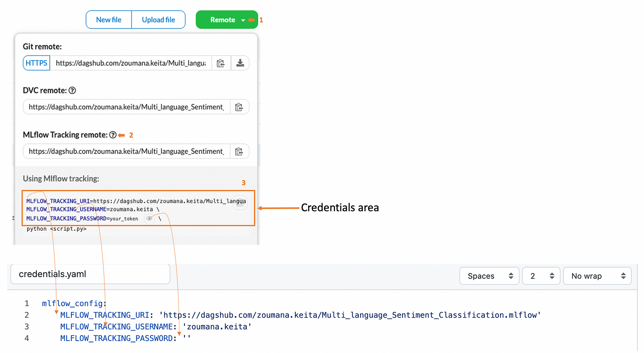The image size is (644, 353).
Task: Toggle the No wrap setting
Action: (597, 276)
